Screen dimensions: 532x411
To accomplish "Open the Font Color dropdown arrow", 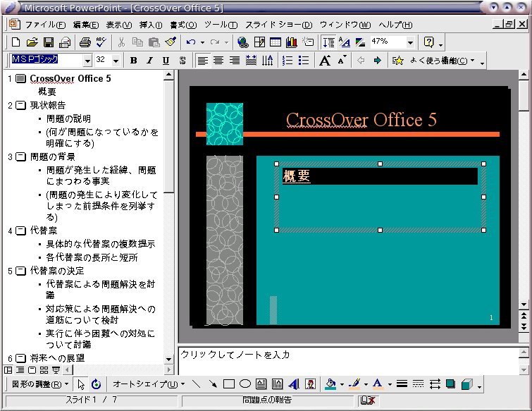I will (390, 384).
